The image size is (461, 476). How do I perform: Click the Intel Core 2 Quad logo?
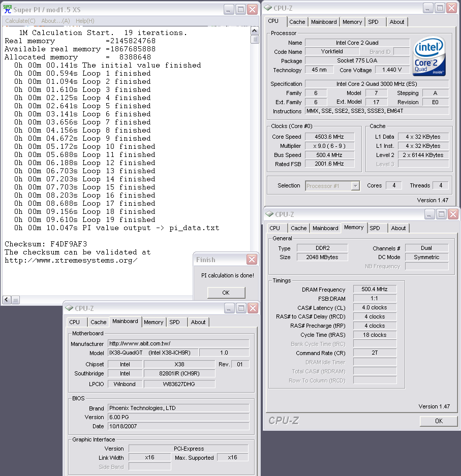(429, 56)
